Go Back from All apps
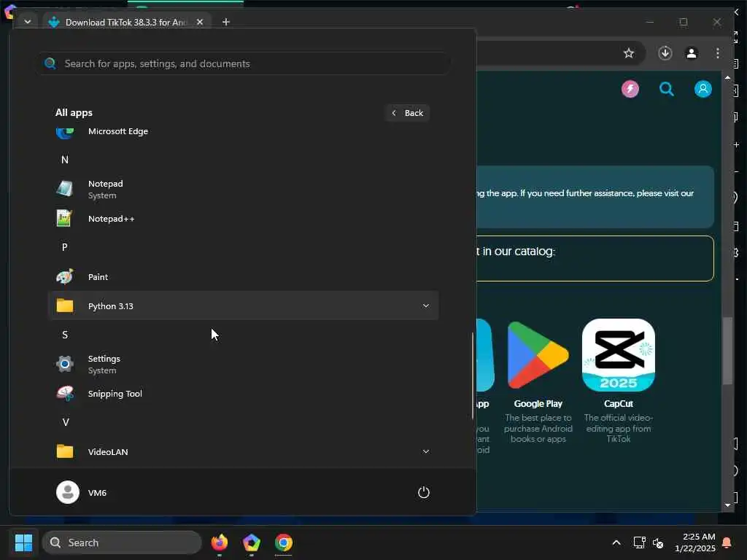This screenshot has width=747, height=560. click(x=407, y=113)
